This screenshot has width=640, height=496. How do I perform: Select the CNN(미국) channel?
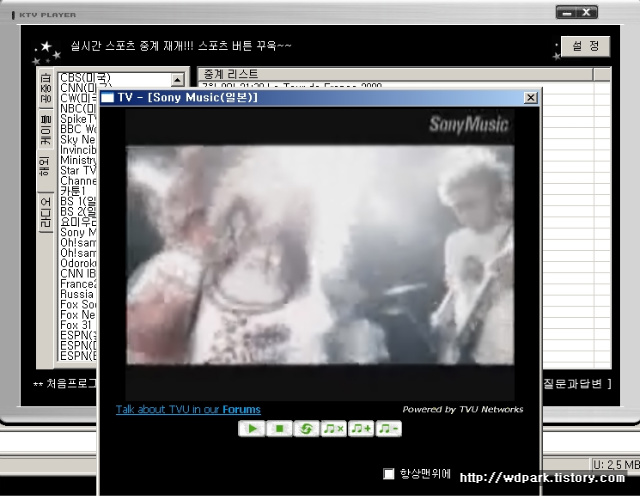85,88
